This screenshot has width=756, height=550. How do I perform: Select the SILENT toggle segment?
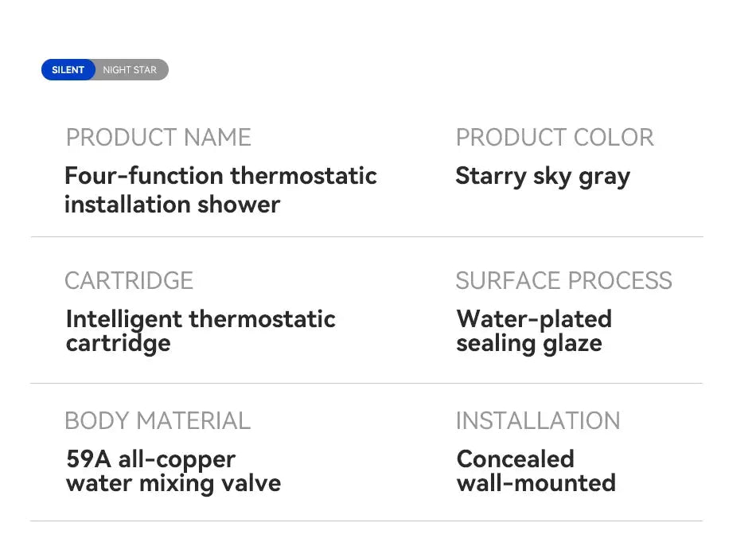click(x=68, y=70)
